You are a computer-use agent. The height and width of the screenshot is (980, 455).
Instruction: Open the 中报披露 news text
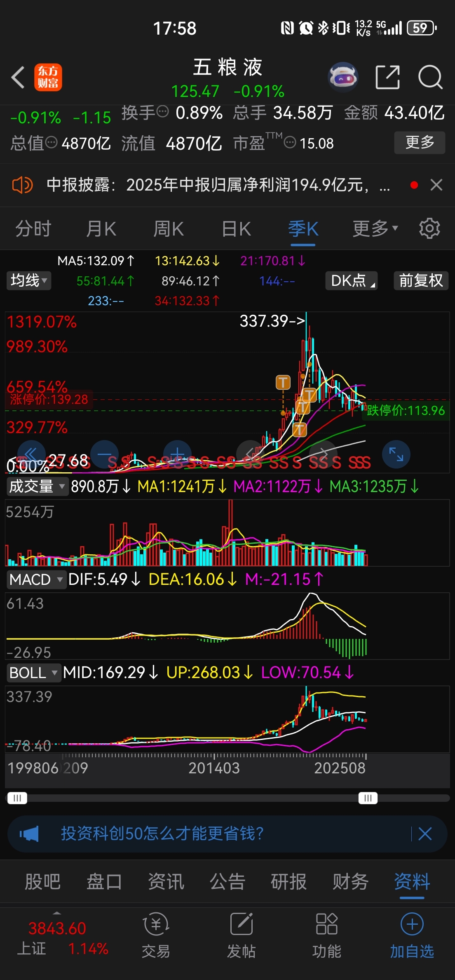[218, 185]
